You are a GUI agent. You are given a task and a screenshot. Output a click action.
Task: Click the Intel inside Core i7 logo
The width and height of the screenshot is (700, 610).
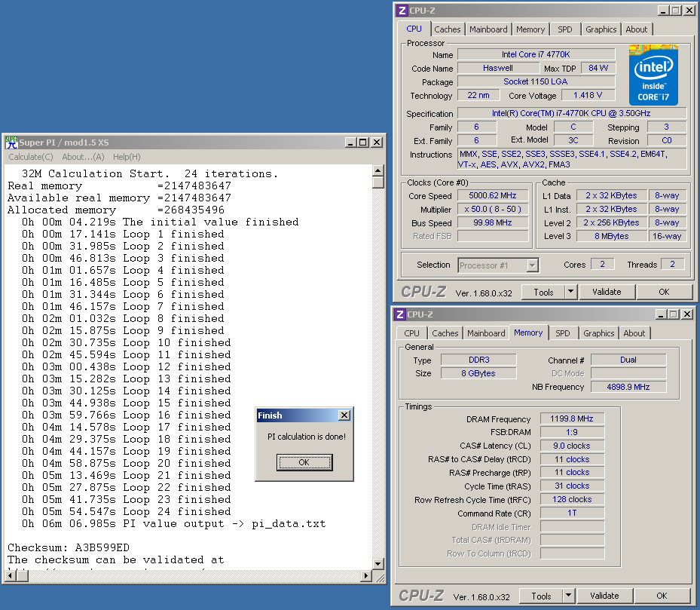coord(653,75)
